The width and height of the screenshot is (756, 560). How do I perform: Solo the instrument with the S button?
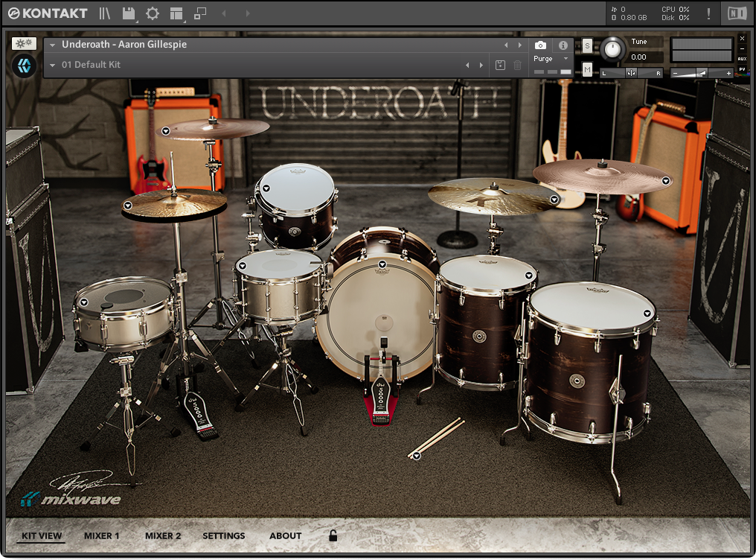click(587, 46)
